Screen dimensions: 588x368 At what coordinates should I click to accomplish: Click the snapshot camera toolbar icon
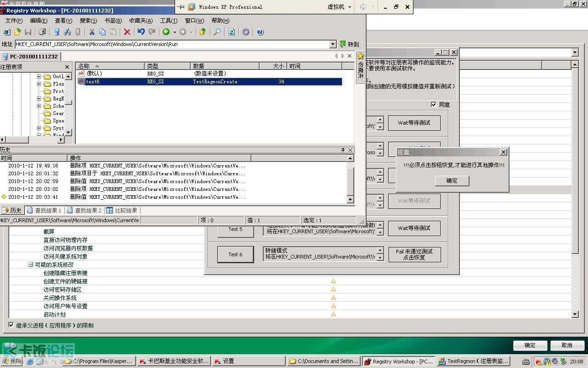(42, 32)
